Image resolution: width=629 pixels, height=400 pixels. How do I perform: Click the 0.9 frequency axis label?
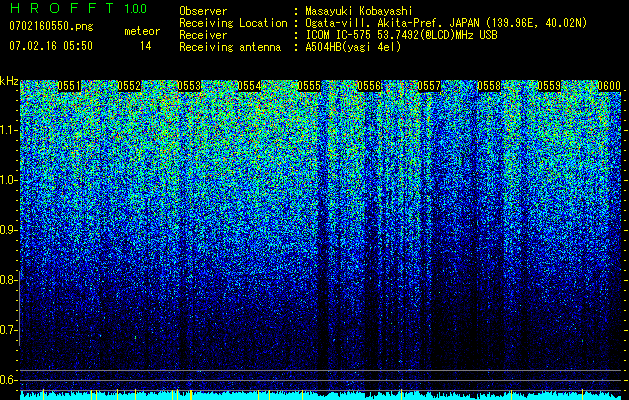pyautogui.click(x=7, y=230)
